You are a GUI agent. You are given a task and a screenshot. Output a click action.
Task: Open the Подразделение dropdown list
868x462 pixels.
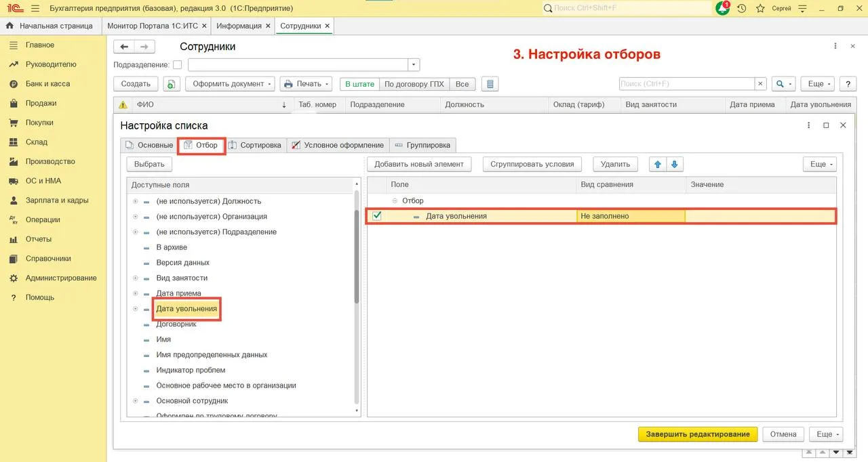tap(414, 65)
